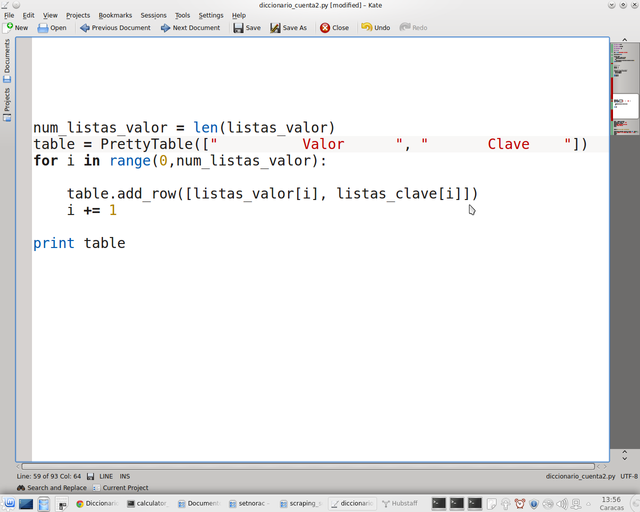The image size is (640, 512).
Task: Open the application launcher menu in taskbar
Action: coord(9,503)
